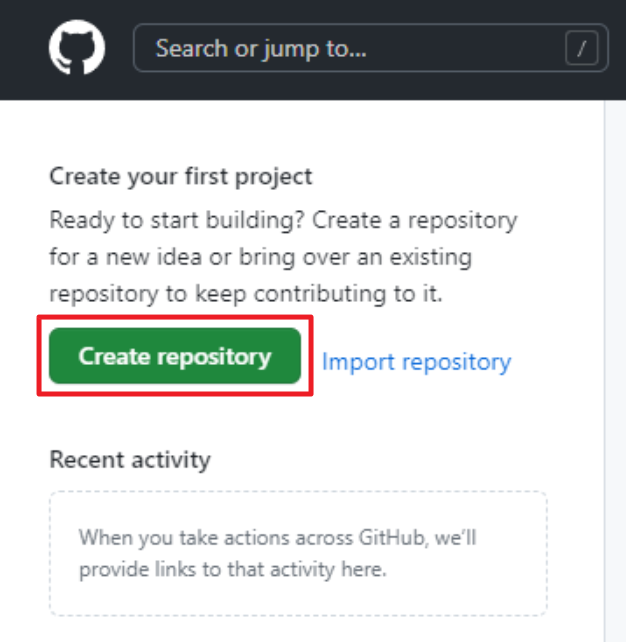Open the Import repository link
Image resolution: width=626 pixels, height=642 pixels.
click(416, 362)
